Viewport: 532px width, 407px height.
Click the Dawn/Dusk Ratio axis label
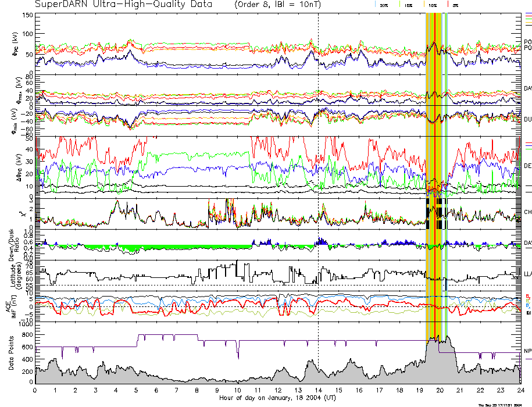pos(14,245)
